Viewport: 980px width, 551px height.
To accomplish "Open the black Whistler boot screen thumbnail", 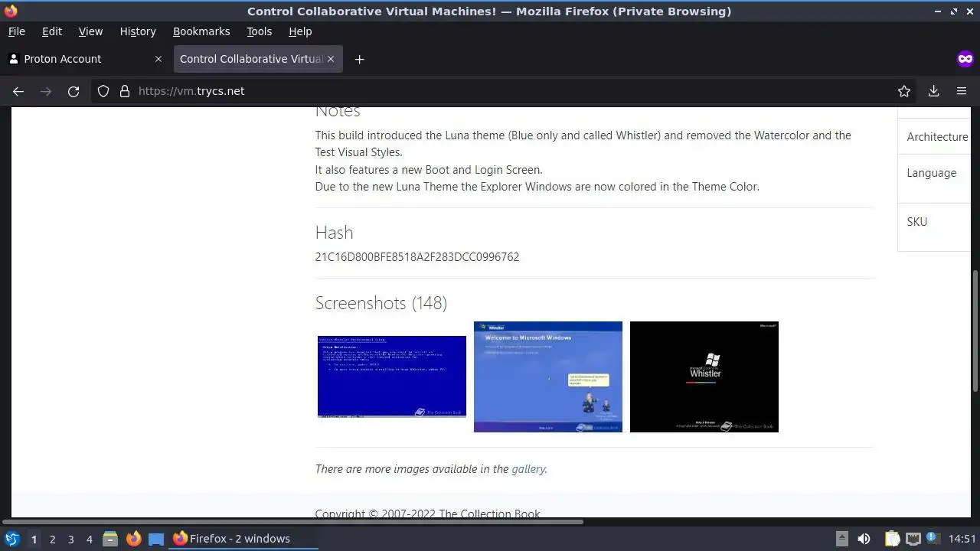I will click(704, 377).
